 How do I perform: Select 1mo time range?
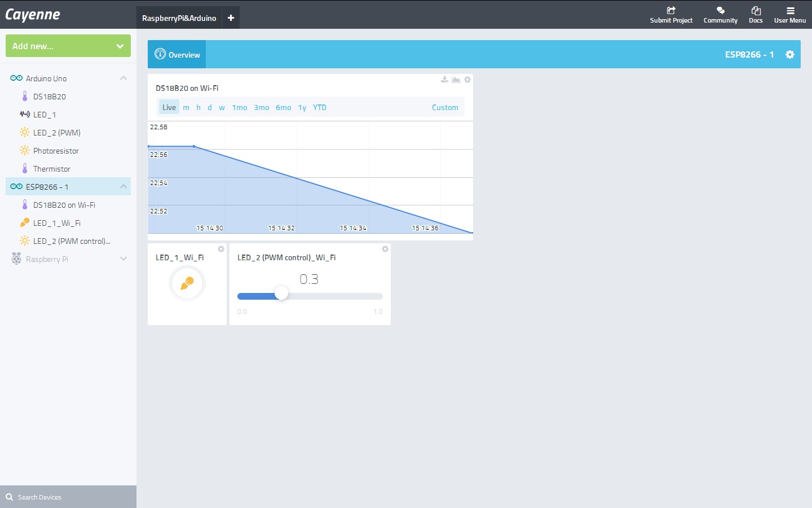tap(240, 107)
